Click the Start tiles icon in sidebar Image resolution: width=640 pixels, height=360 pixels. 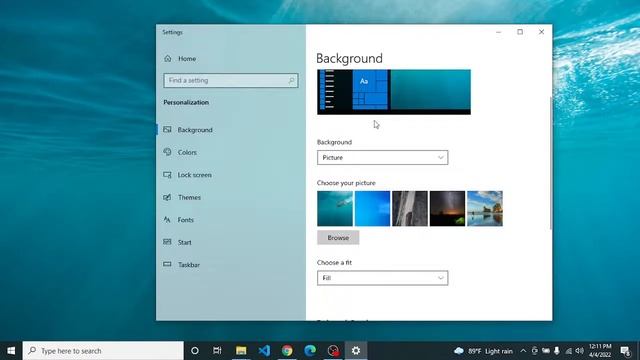click(167, 242)
